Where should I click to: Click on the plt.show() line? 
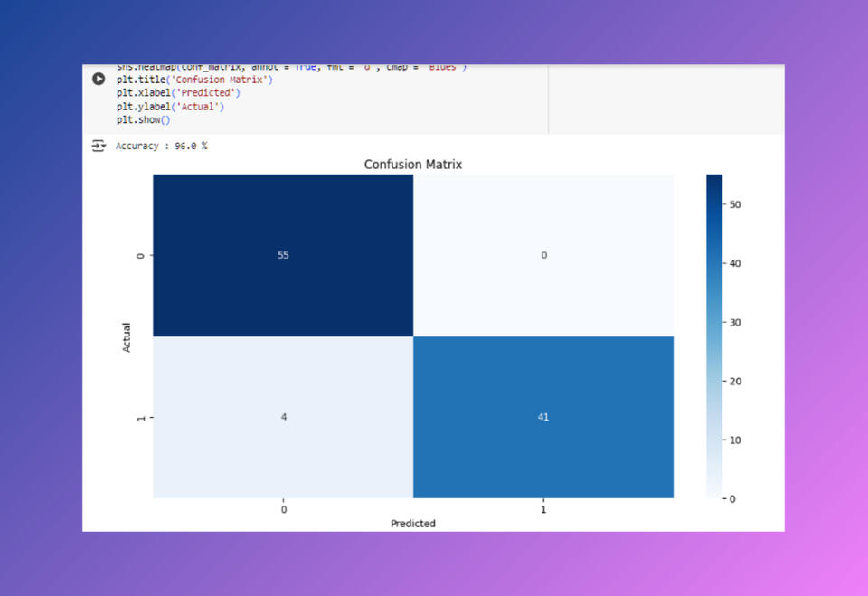[x=143, y=120]
